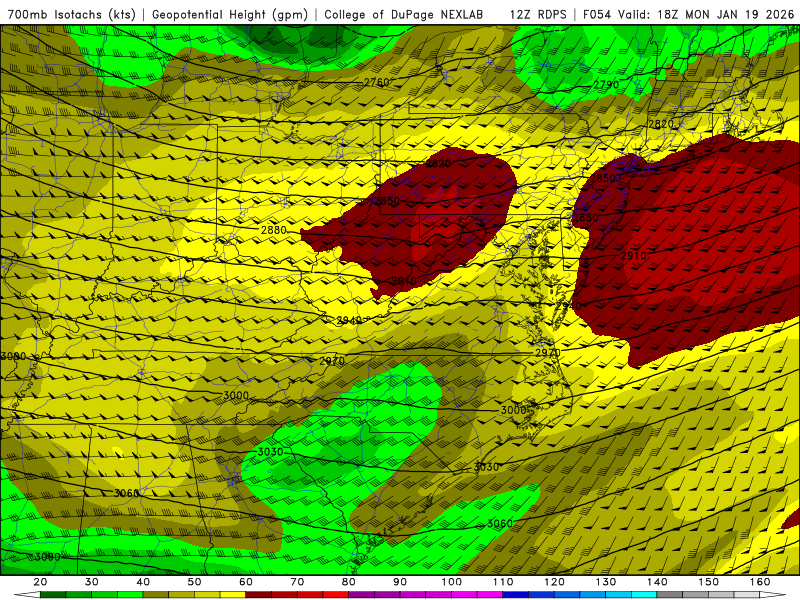Image resolution: width=800 pixels, height=600 pixels.
Task: Select the bright red swatch just before 80
Action: tap(335, 595)
